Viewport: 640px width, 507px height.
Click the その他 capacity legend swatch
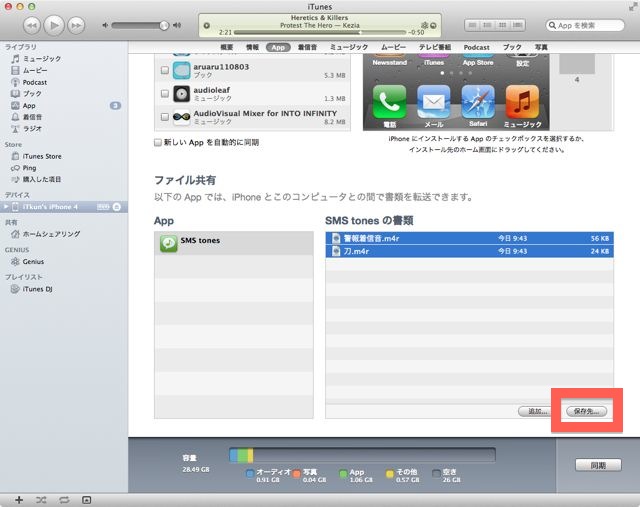[x=390, y=474]
